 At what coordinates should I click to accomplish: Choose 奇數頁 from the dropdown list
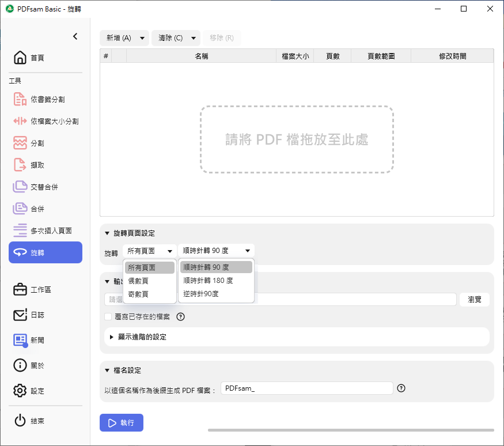point(150,294)
